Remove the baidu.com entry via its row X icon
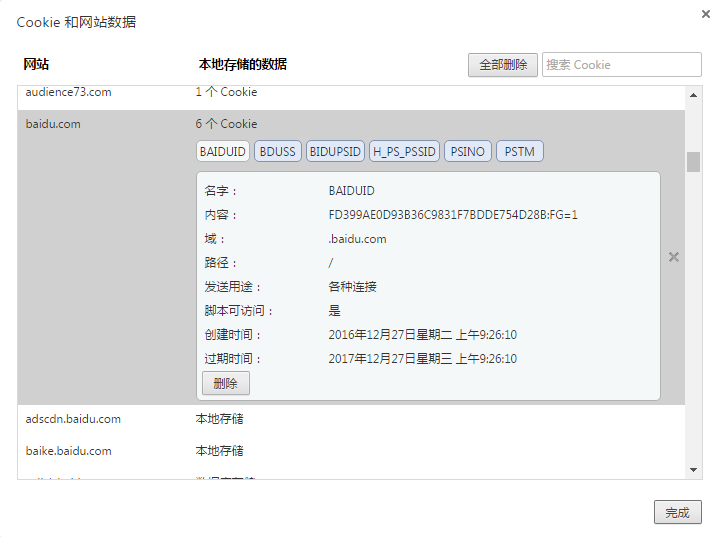Viewport: 719px width, 537px height. point(674,257)
